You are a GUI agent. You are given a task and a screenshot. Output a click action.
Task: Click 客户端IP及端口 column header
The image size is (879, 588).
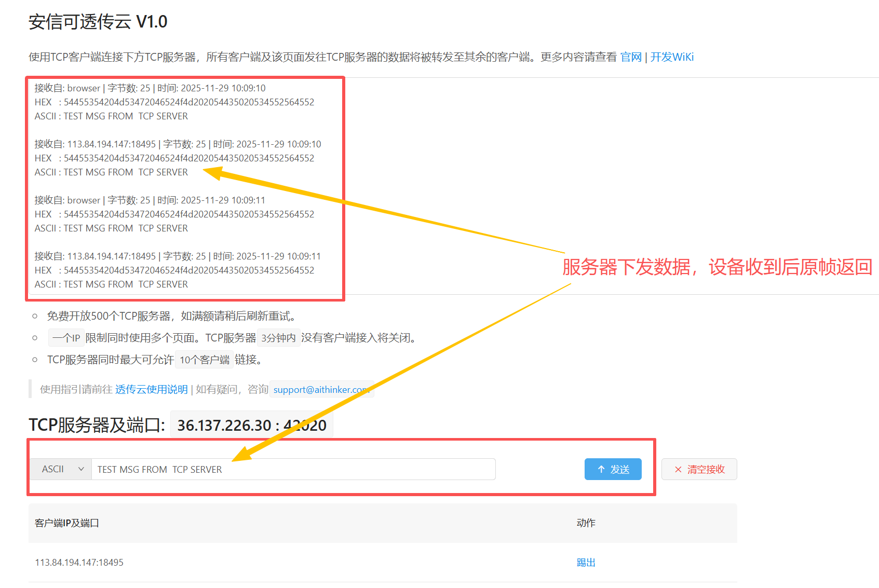(x=67, y=523)
